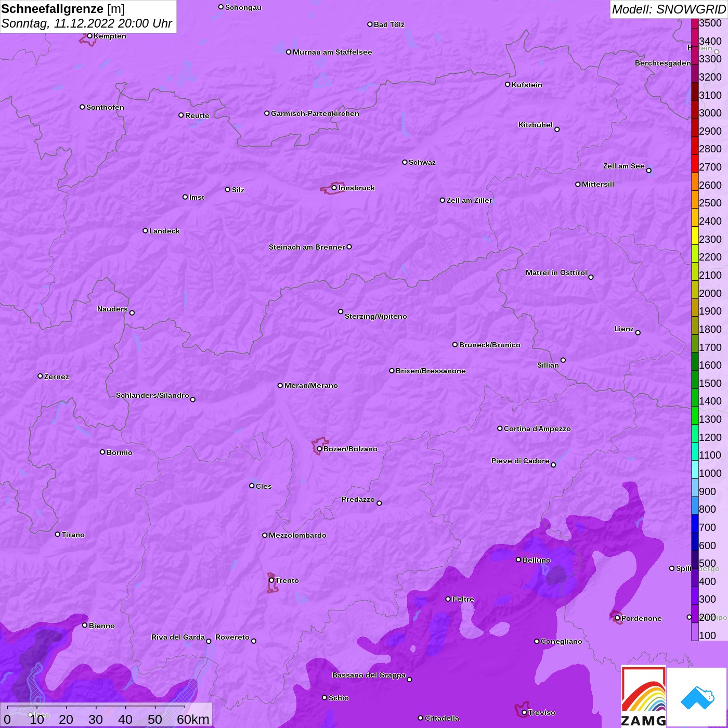This screenshot has height=728, width=728.
Task: Select the Bormio town label
Action: 120,452
